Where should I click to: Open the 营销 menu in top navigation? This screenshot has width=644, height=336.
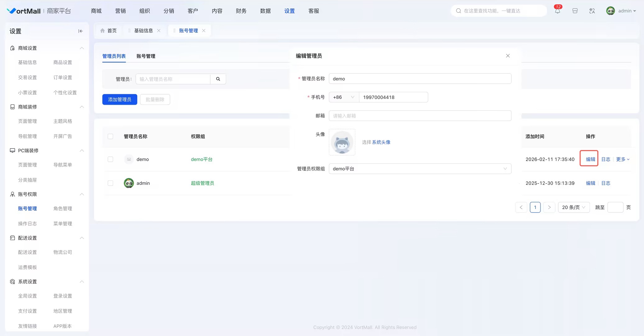pyautogui.click(x=120, y=11)
